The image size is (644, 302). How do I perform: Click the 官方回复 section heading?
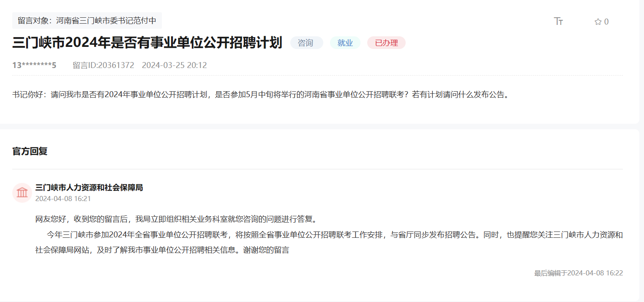(30, 151)
